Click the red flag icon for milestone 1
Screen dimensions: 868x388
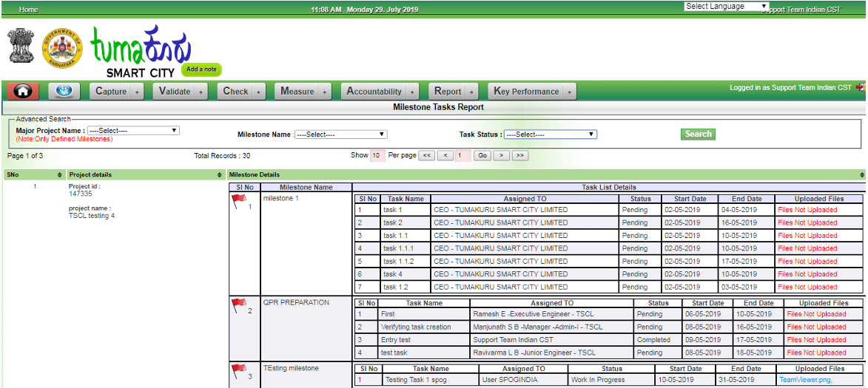coord(239,200)
